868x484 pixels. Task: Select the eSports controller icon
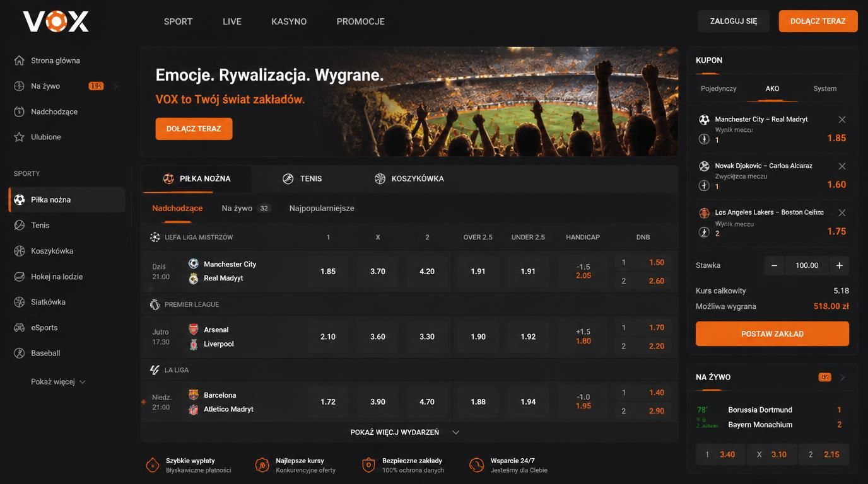pyautogui.click(x=20, y=328)
